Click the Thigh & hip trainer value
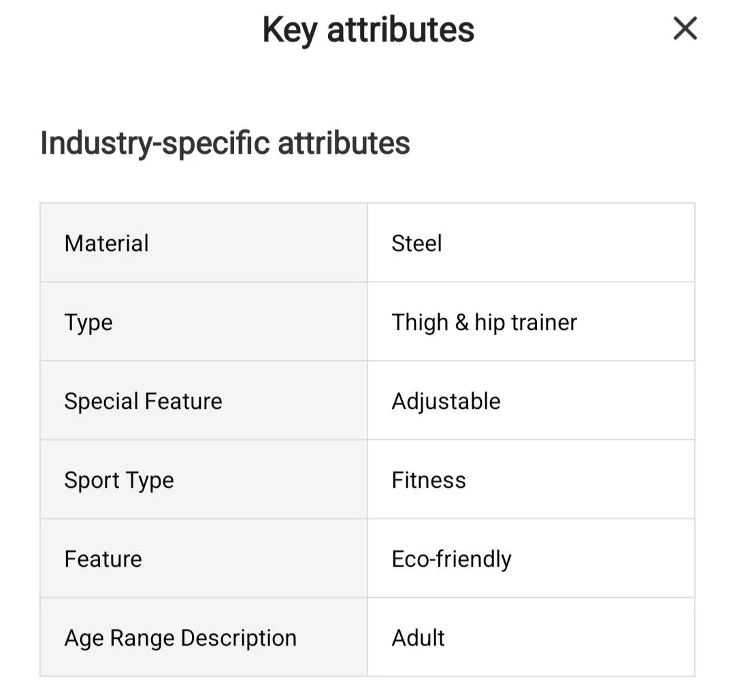The height and width of the screenshot is (700, 735). pyautogui.click(x=484, y=322)
